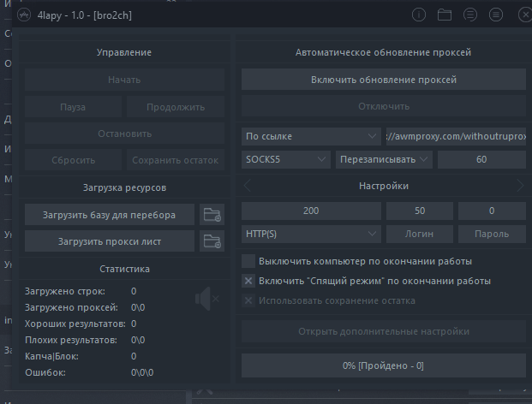Focus the update interval field with 60
The image size is (532, 404).
pos(481,159)
